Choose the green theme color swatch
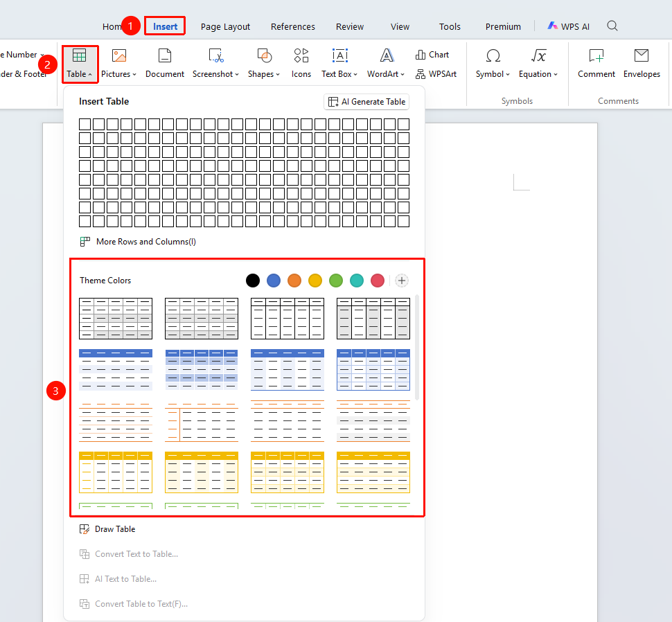This screenshot has width=672, height=622. [x=336, y=281]
